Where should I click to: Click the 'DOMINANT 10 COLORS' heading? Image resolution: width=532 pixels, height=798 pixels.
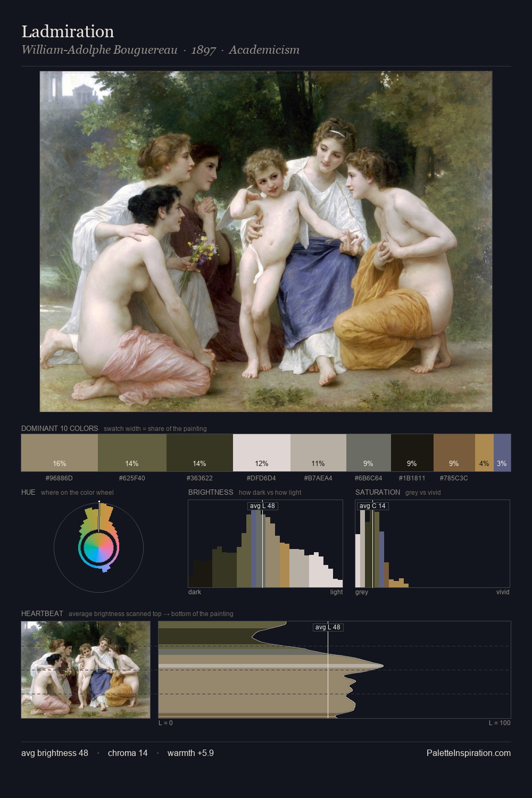click(x=60, y=428)
